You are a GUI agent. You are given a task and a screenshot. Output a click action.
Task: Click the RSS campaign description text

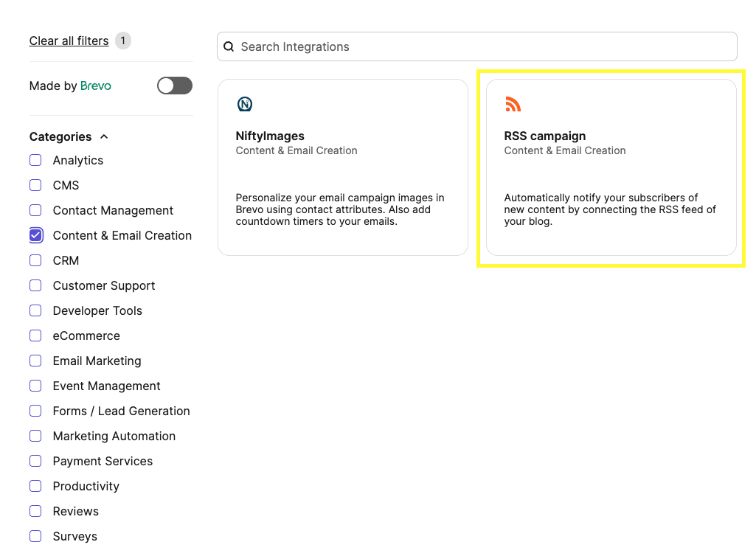pos(610,209)
